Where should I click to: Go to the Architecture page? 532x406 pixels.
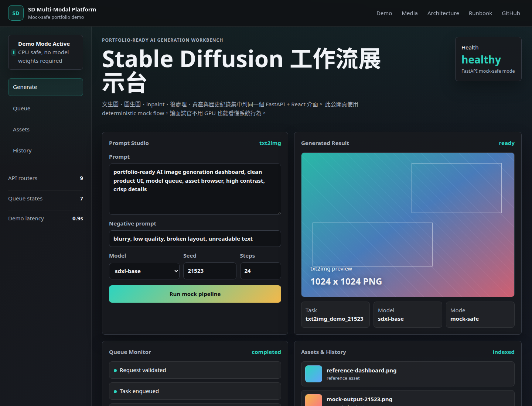point(443,13)
